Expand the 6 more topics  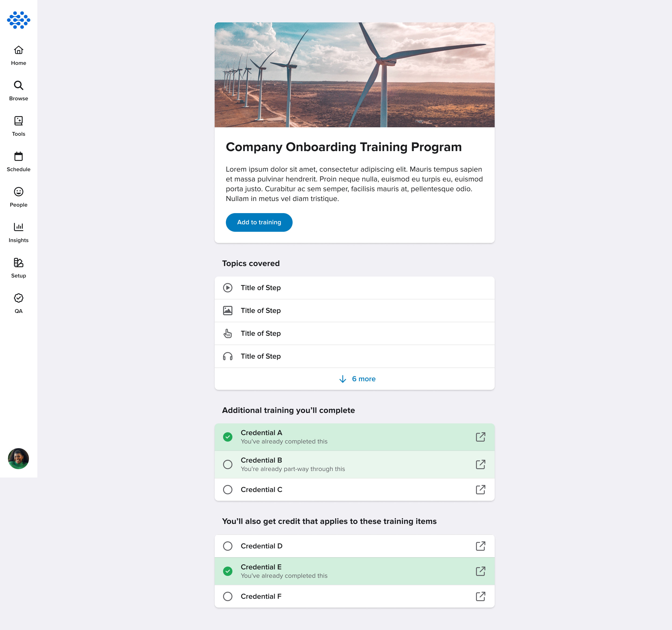click(357, 379)
